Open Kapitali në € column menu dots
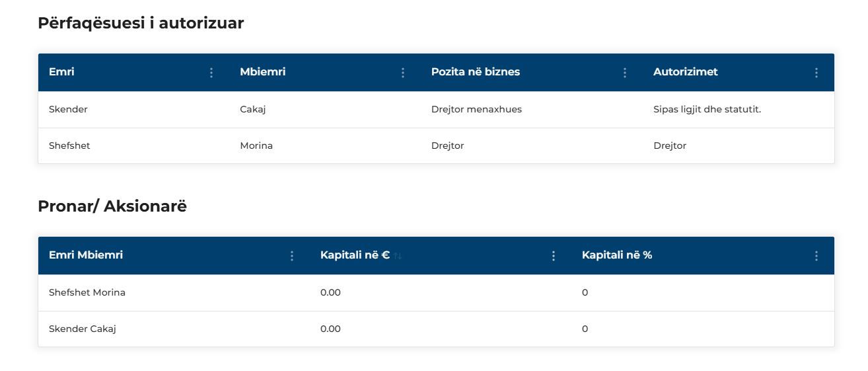 (x=554, y=256)
